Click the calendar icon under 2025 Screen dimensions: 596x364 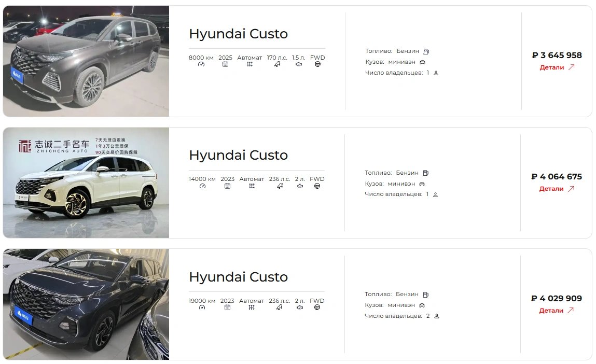pyautogui.click(x=225, y=64)
